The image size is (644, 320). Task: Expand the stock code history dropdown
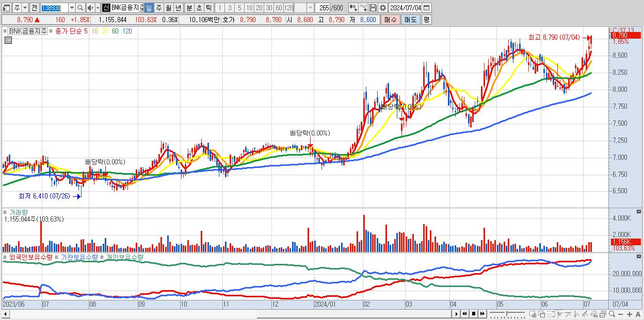72,8
